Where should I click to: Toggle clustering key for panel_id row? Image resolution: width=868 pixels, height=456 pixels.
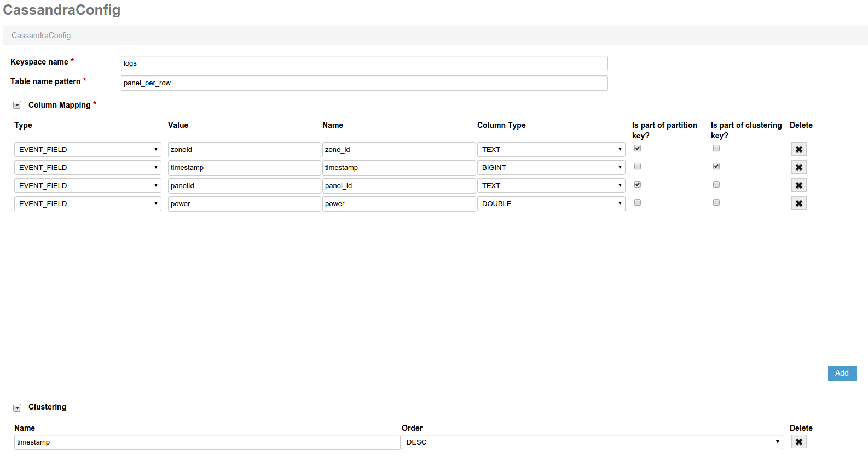pyautogui.click(x=716, y=184)
